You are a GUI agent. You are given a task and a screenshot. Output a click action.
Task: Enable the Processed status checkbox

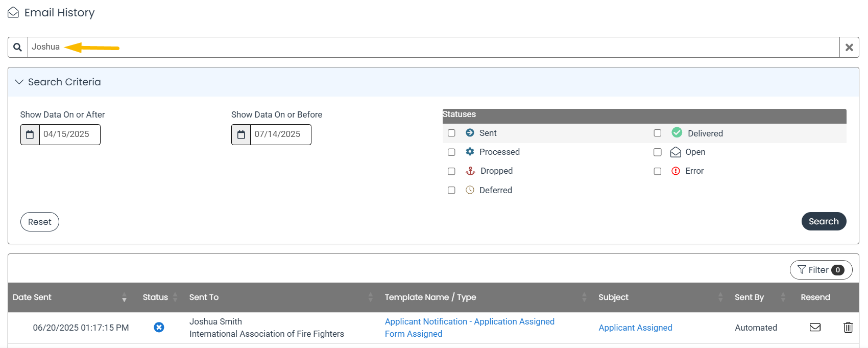451,152
